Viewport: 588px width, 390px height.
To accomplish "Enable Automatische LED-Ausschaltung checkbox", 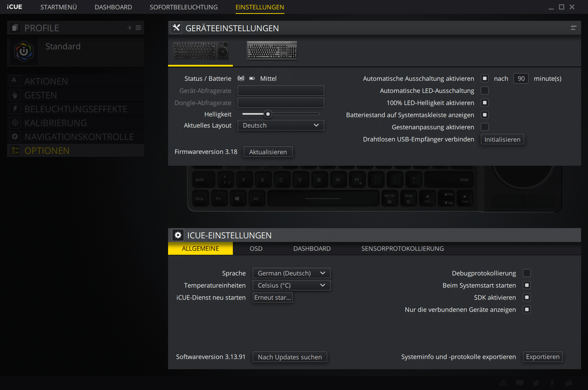I will coord(485,90).
